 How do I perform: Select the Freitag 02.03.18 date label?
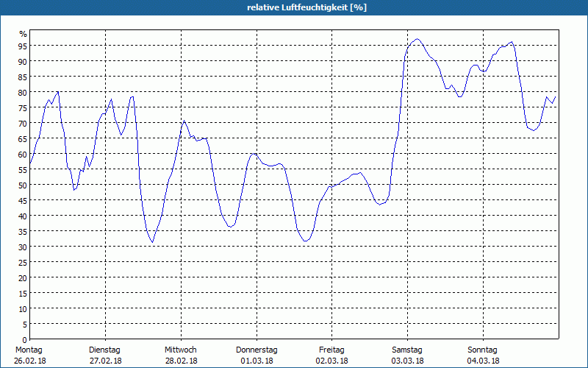[332, 355]
